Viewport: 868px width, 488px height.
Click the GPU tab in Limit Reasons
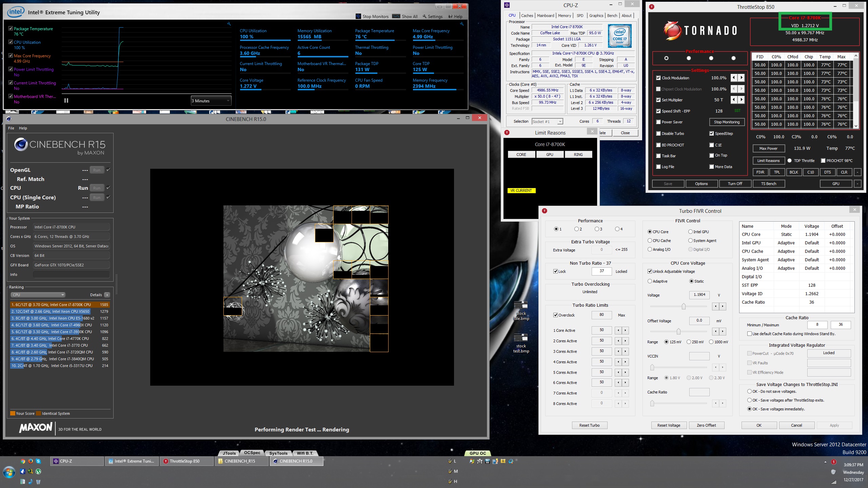click(x=550, y=154)
